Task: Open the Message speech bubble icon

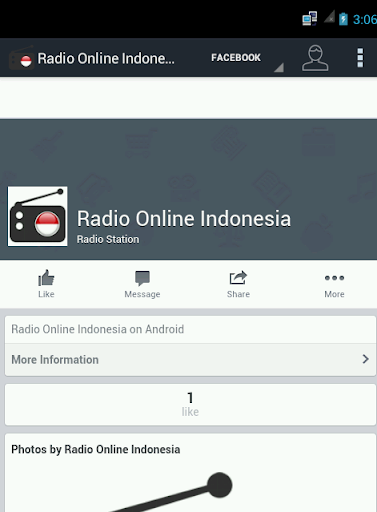Action: coord(142,278)
